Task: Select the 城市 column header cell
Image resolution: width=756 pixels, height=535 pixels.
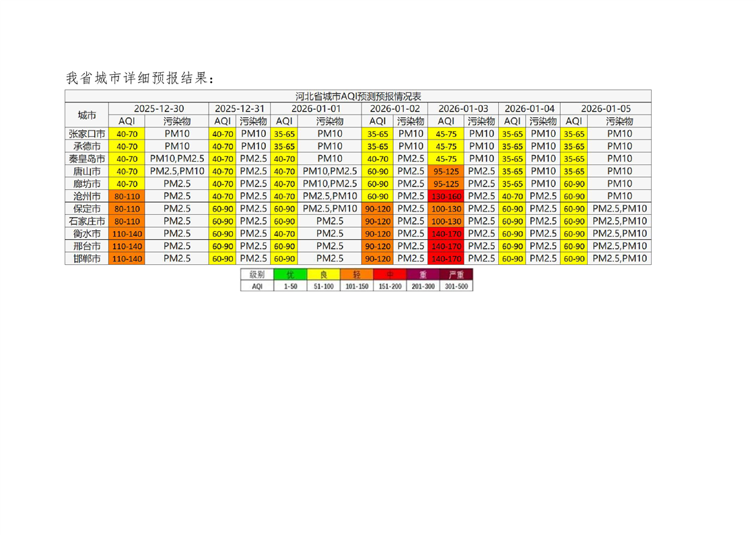Action: (x=87, y=115)
